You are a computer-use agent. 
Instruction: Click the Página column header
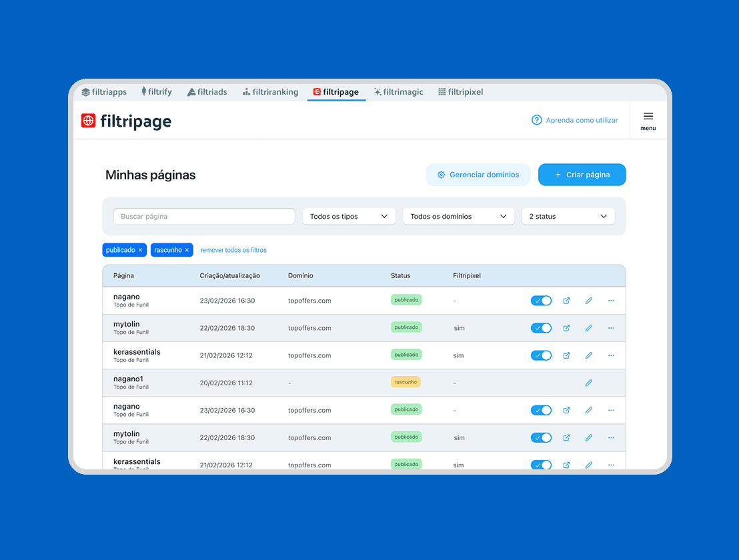point(123,275)
